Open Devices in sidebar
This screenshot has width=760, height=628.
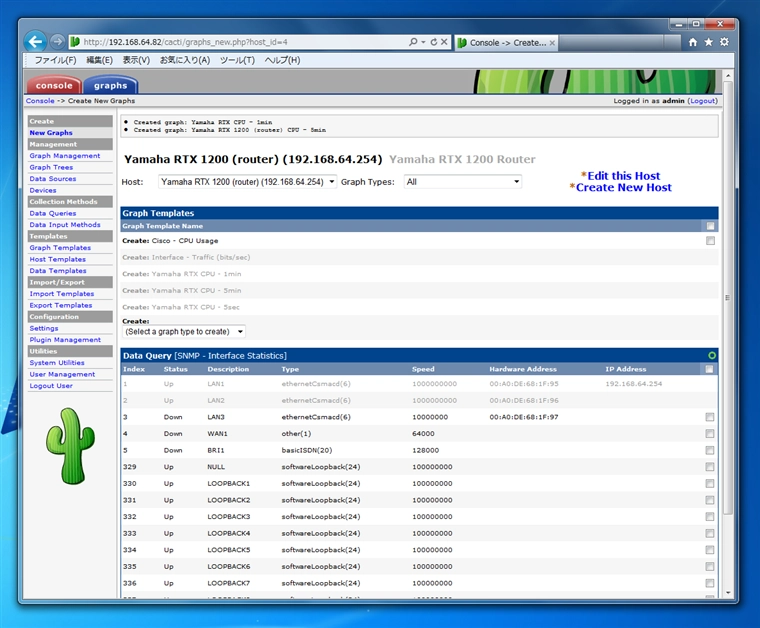click(x=43, y=190)
